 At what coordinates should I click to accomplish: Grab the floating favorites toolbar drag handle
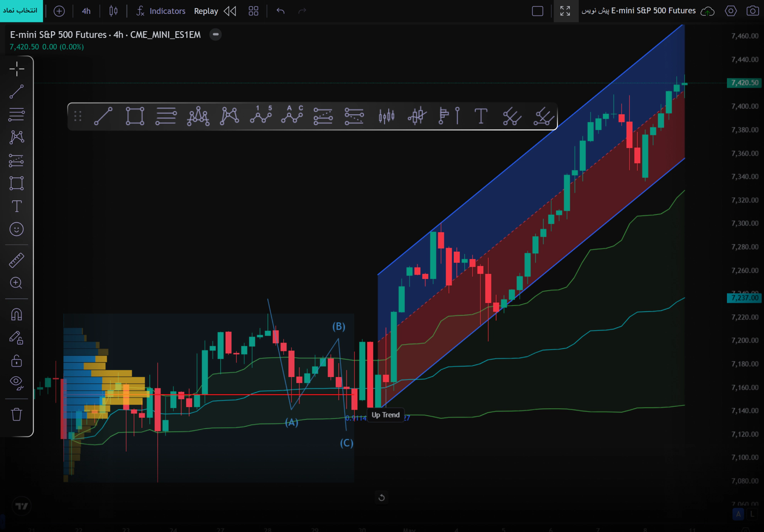point(78,116)
